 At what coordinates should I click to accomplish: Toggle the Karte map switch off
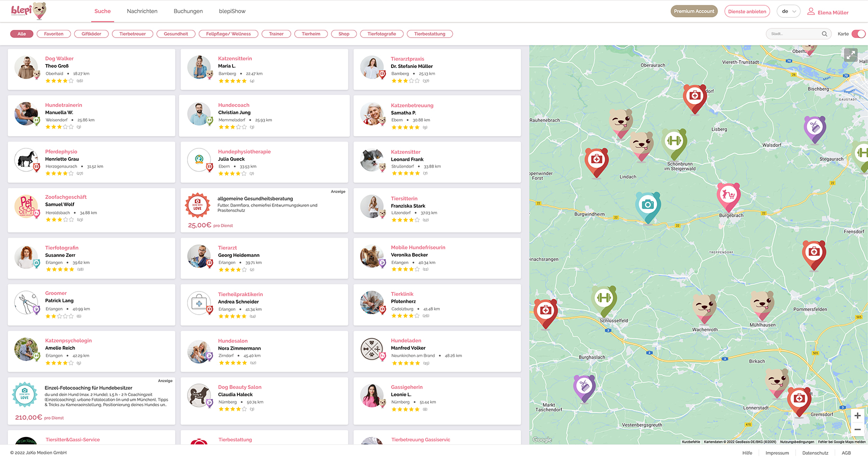[x=858, y=34]
